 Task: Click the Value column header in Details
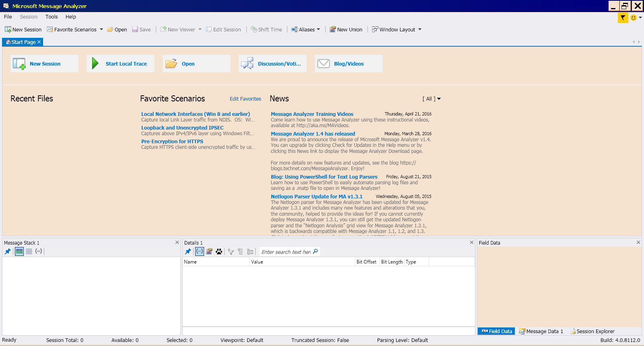coord(302,262)
